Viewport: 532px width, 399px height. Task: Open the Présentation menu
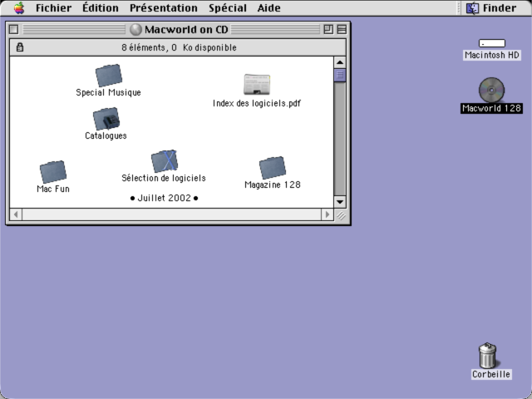[164, 7]
